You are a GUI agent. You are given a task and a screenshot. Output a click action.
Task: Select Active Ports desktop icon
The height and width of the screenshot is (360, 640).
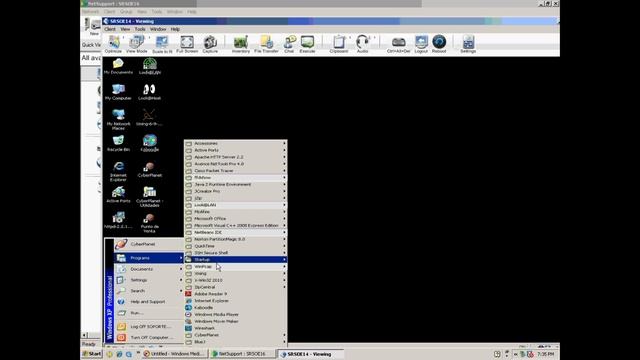click(x=118, y=195)
